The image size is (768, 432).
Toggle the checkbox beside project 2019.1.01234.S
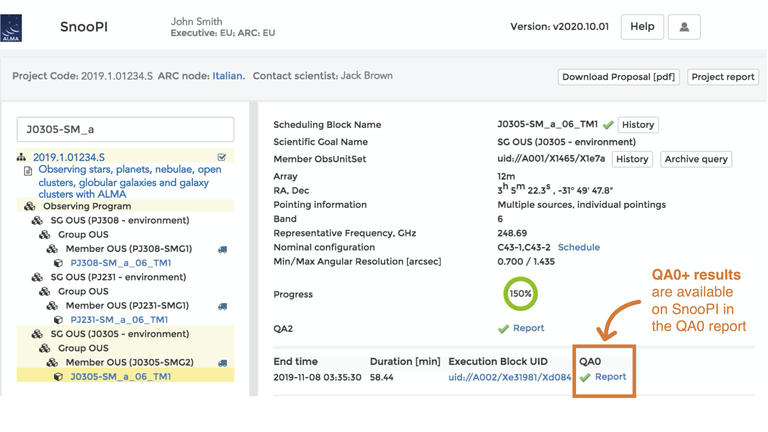pyautogui.click(x=222, y=157)
